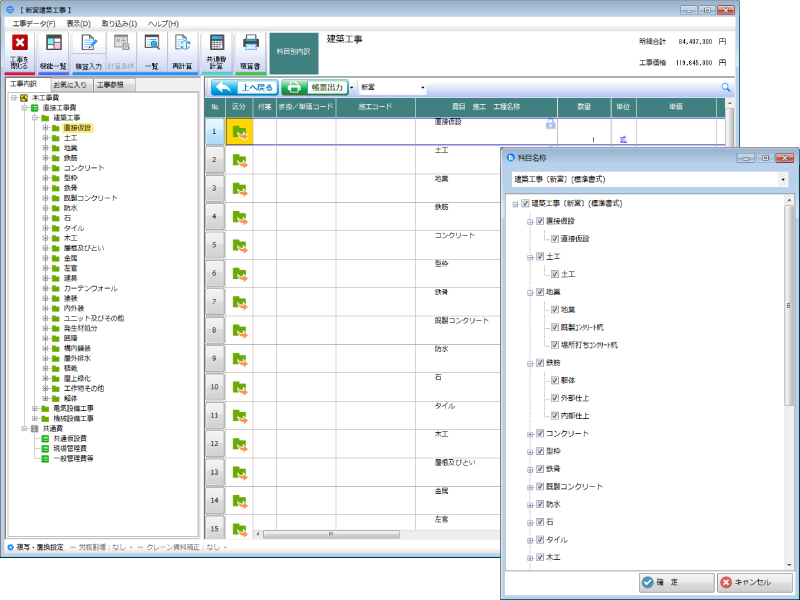
Task: Uncheck the コンクリート checkbox in the dialog
Action: tap(540, 434)
